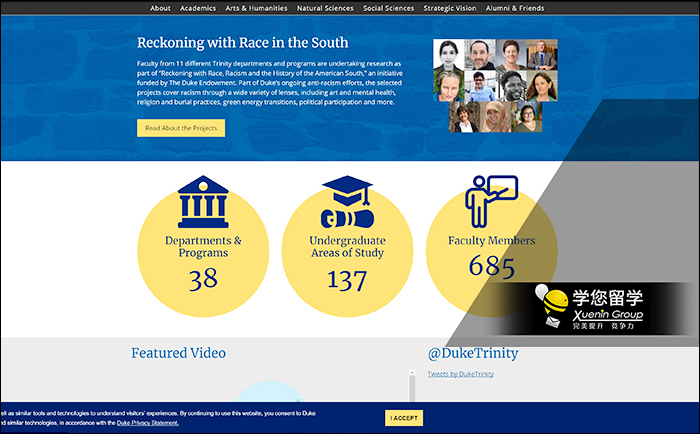Open Natural Sciences in navigation

click(325, 8)
